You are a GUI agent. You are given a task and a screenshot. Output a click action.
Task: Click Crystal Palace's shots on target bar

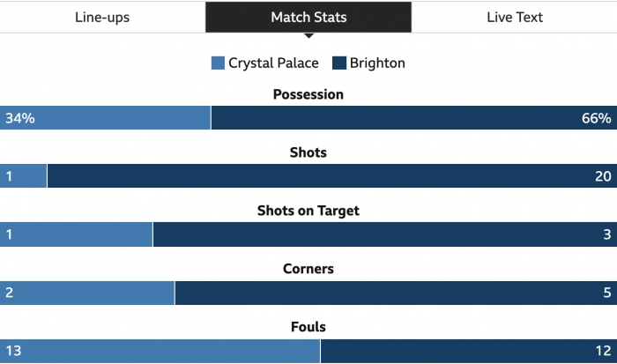point(76,234)
